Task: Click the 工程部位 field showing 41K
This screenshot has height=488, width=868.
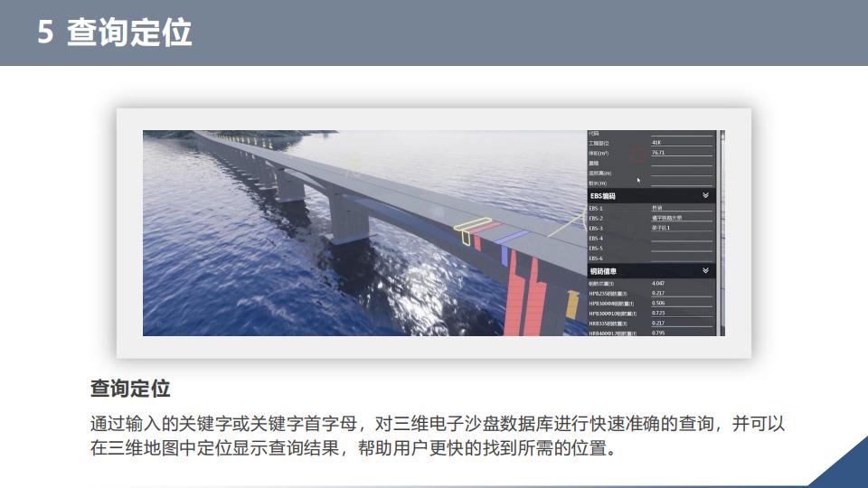Action: coord(681,143)
